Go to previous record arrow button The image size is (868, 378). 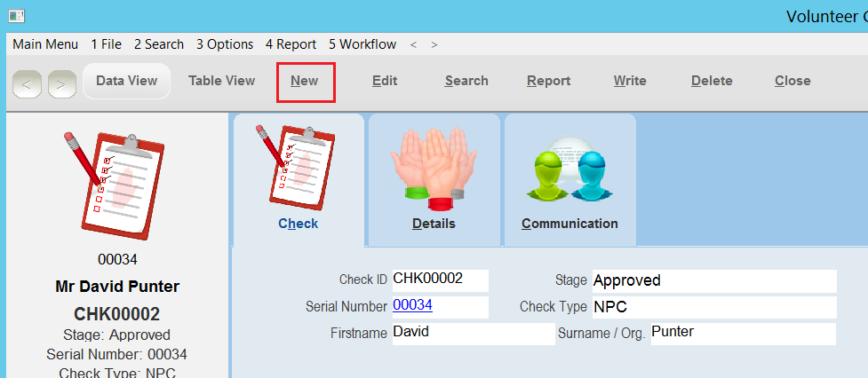tap(27, 84)
